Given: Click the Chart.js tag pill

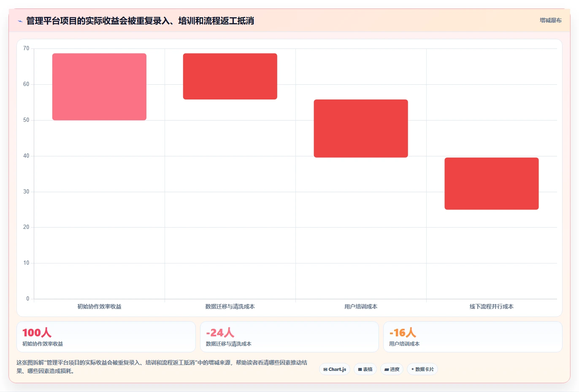Looking at the screenshot, I should coord(334,369).
